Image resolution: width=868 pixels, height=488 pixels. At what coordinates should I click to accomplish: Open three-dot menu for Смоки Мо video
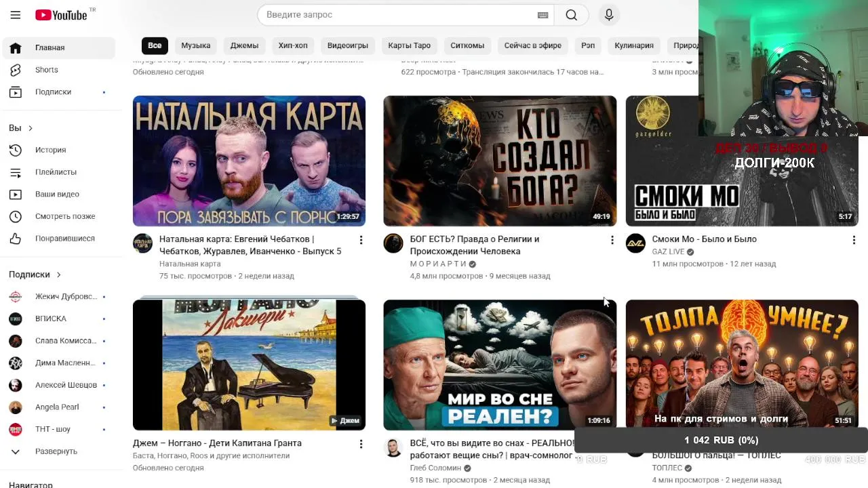click(x=854, y=240)
